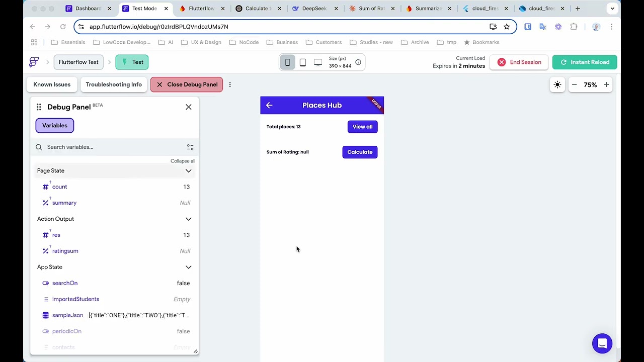Collapse the App State section
The image size is (644, 362).
click(189, 267)
